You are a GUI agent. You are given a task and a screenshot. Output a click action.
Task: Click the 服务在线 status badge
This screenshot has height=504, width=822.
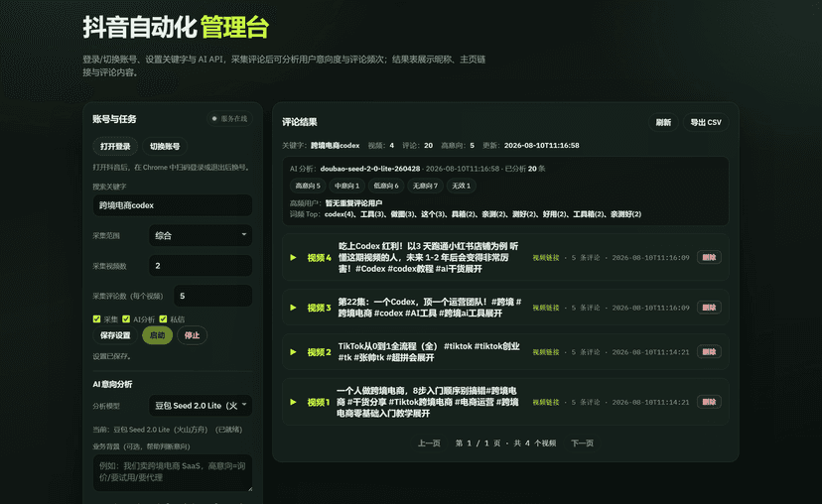(x=229, y=119)
